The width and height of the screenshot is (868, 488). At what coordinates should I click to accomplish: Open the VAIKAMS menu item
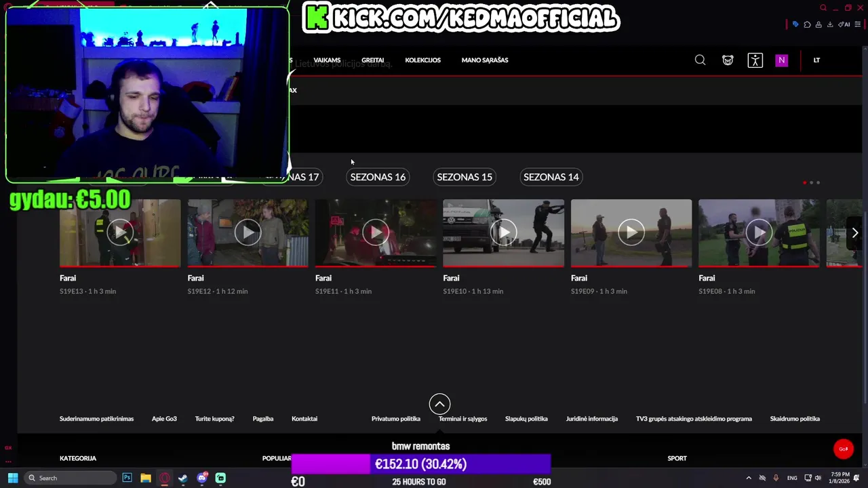click(x=327, y=60)
